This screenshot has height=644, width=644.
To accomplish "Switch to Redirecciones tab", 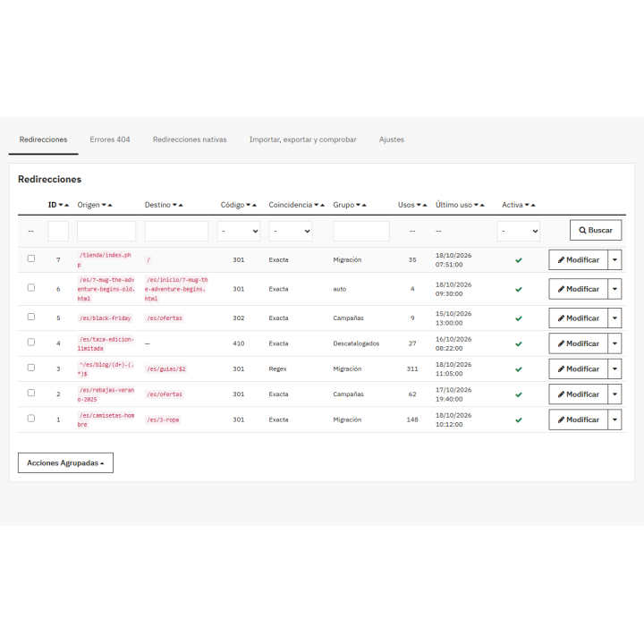I will pos(43,140).
